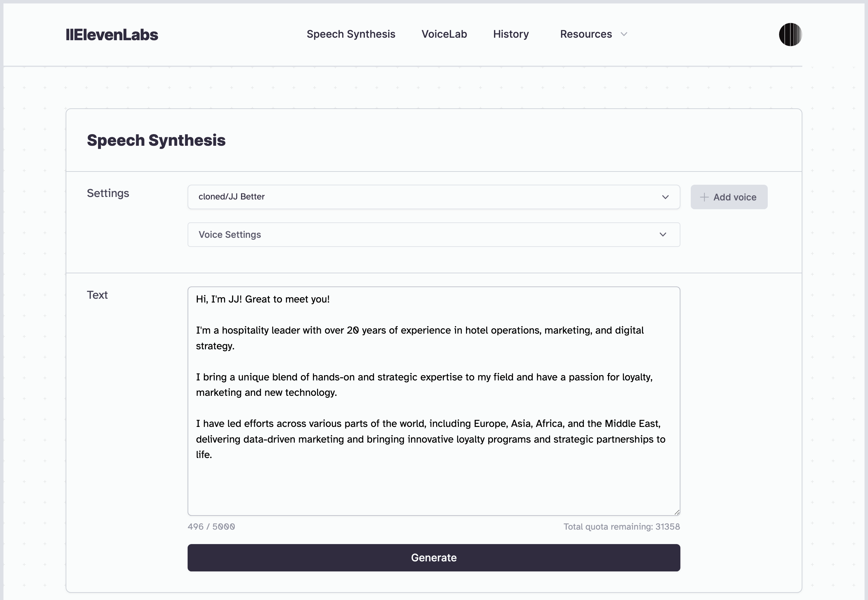The height and width of the screenshot is (600, 868).
Task: Click the chevron next to Resources
Action: (624, 34)
